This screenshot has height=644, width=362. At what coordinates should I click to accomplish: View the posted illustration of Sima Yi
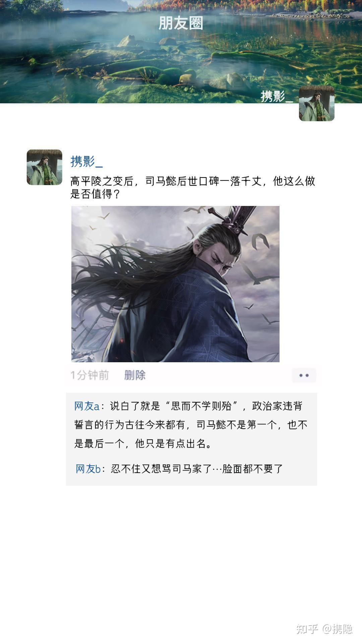(x=175, y=284)
